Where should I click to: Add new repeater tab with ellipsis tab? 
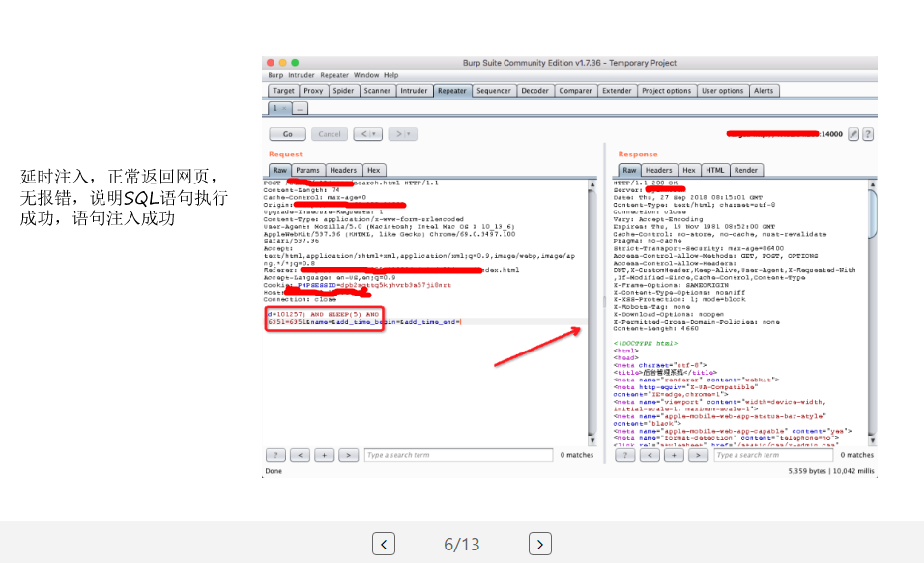300,108
